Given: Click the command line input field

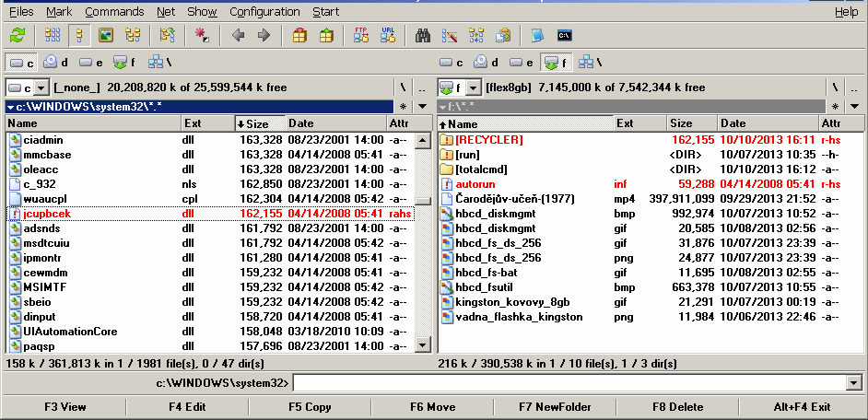Looking at the screenshot, I should coord(568,383).
